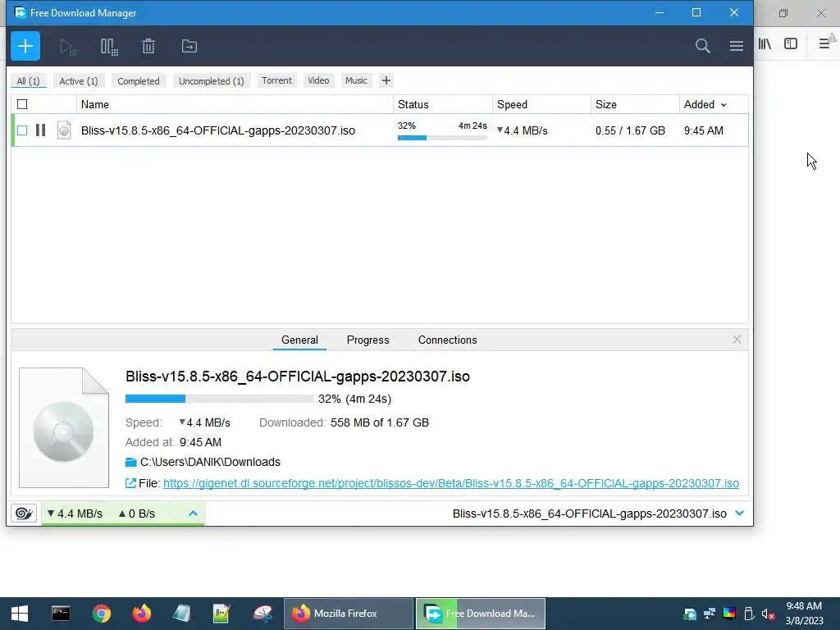This screenshot has height=630, width=840.
Task: Click the muted volume tray icon
Action: [768, 614]
